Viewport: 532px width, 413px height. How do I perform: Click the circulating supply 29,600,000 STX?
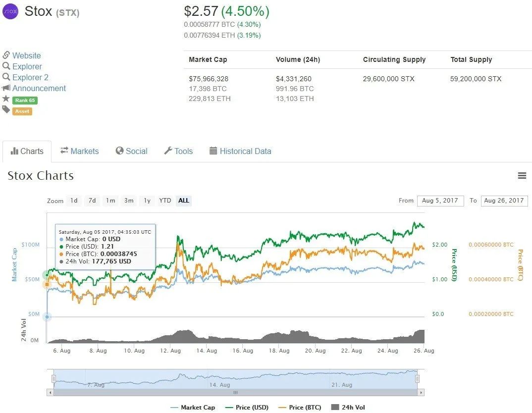click(389, 79)
